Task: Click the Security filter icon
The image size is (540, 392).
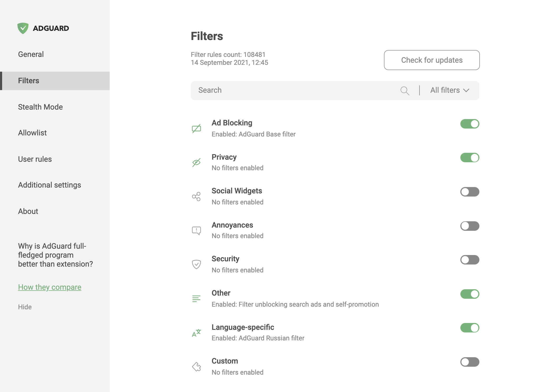Action: [x=196, y=264]
